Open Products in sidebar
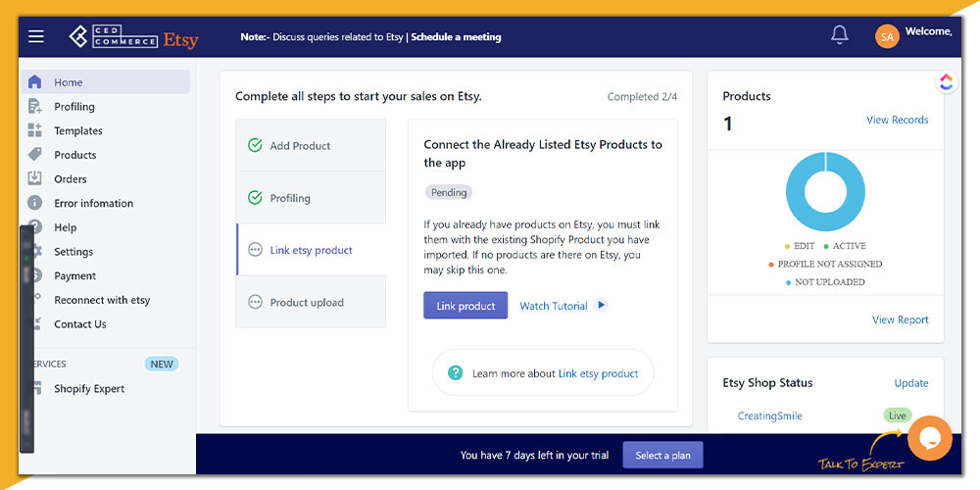Screen dimensions: 980x490 click(x=75, y=155)
